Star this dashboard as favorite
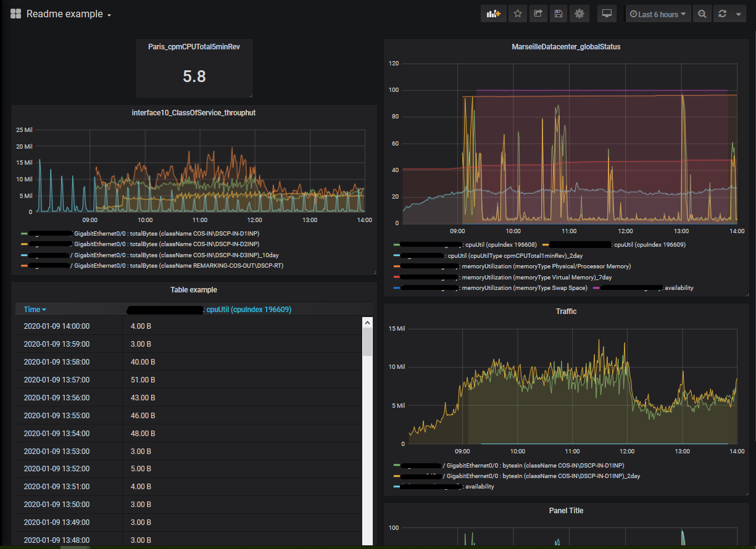The width and height of the screenshot is (756, 549). pyautogui.click(x=518, y=14)
